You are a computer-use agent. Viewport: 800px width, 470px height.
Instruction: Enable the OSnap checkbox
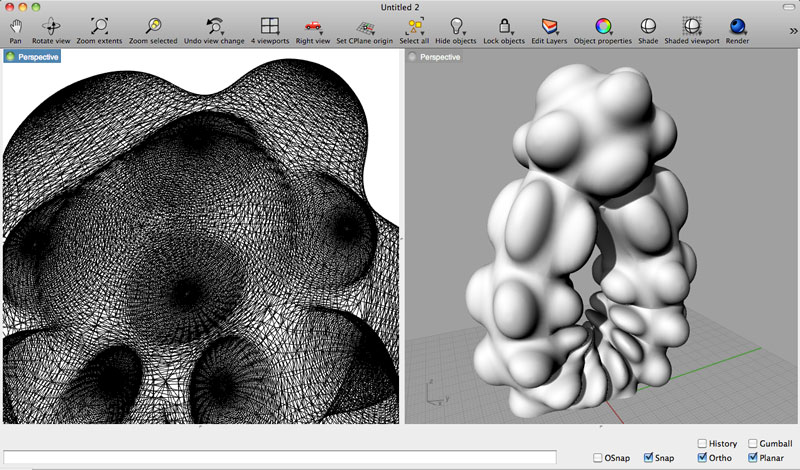(x=597, y=458)
